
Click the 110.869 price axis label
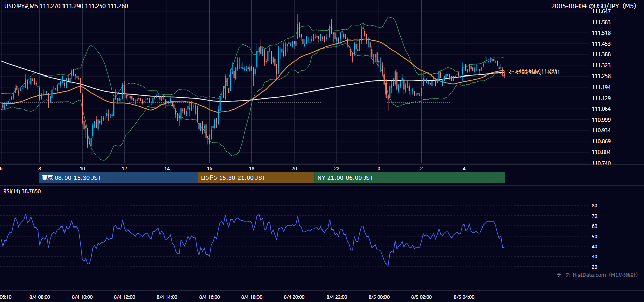click(601, 141)
